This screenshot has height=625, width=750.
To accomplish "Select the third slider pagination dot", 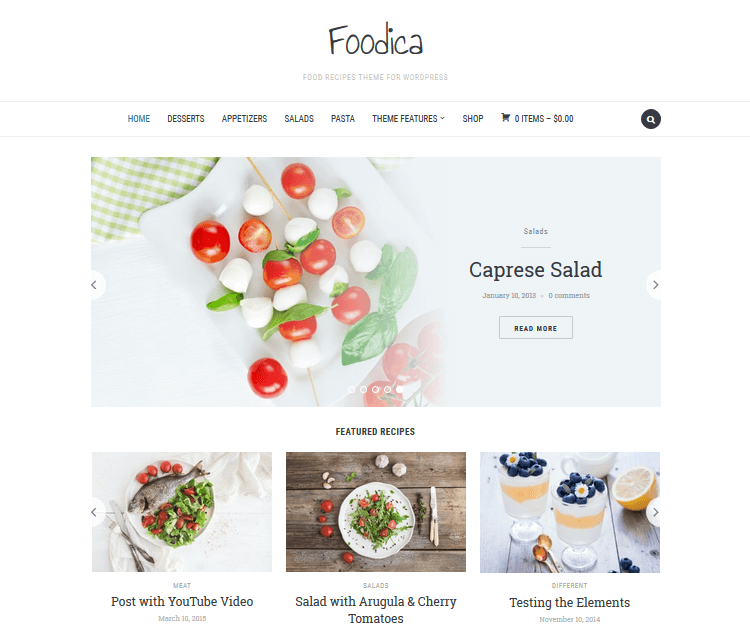I will (x=375, y=390).
